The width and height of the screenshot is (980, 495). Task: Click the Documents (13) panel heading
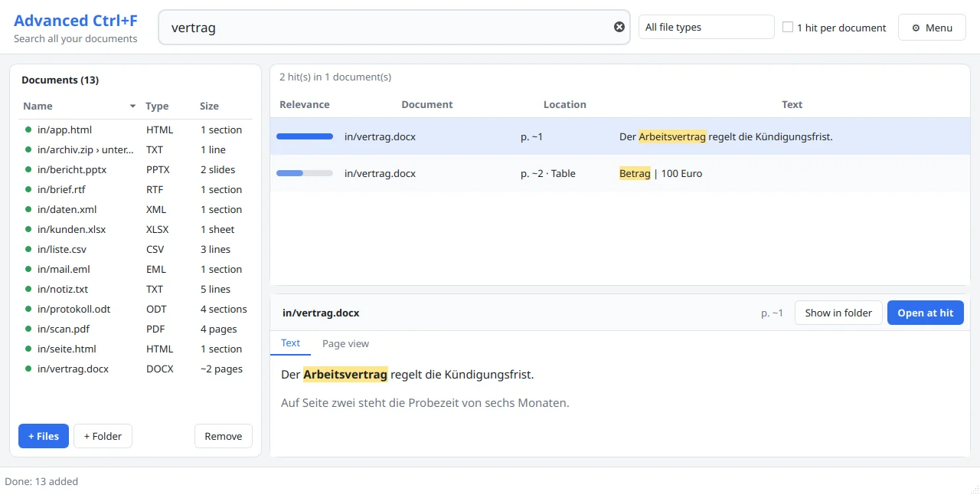click(x=60, y=80)
